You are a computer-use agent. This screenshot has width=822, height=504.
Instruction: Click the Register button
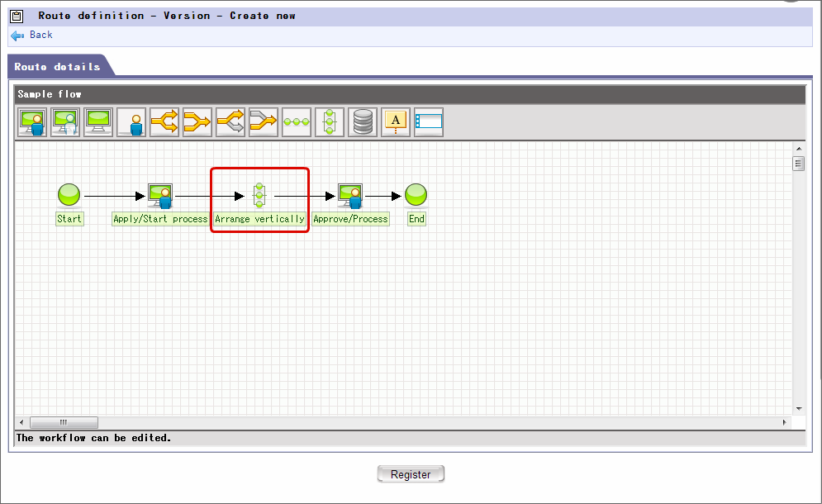coord(411,474)
